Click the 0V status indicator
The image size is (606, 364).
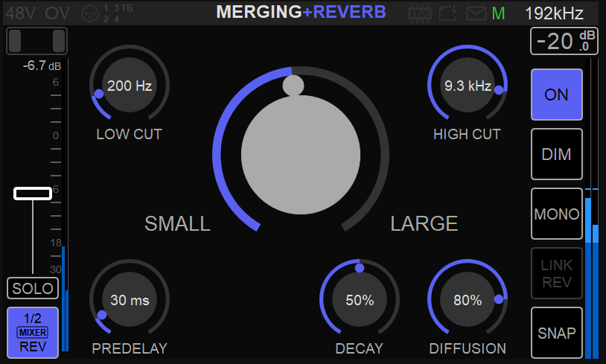point(57,13)
